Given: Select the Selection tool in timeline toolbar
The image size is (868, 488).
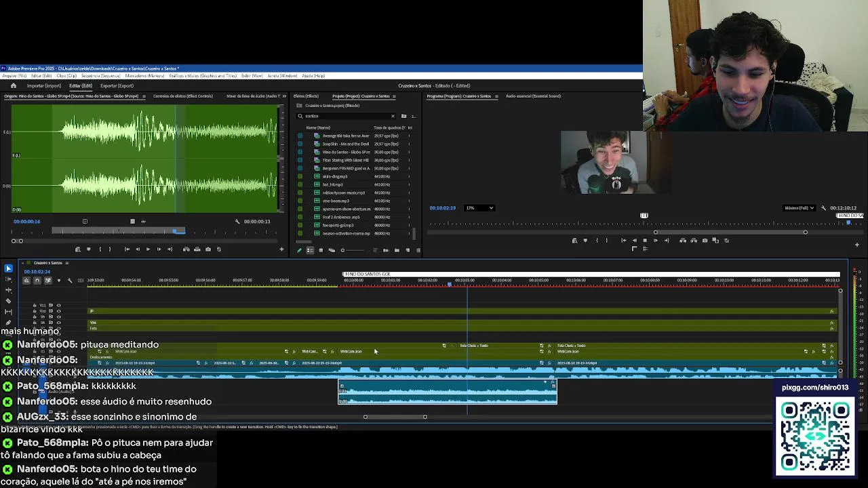Looking at the screenshot, I should click(x=8, y=269).
